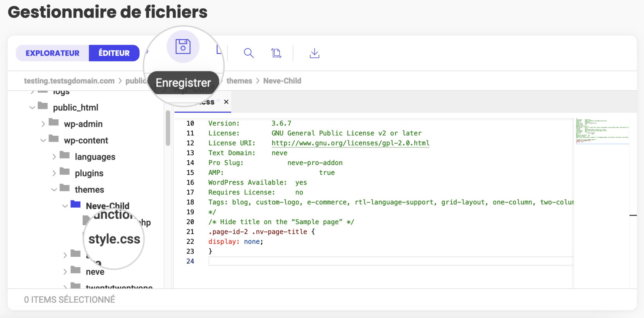Click the copy/move file icon

pyautogui.click(x=276, y=53)
